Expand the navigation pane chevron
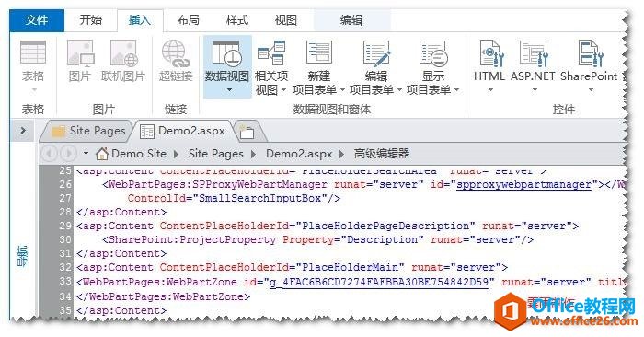Image resolution: width=644 pixels, height=337 pixels. point(23,131)
